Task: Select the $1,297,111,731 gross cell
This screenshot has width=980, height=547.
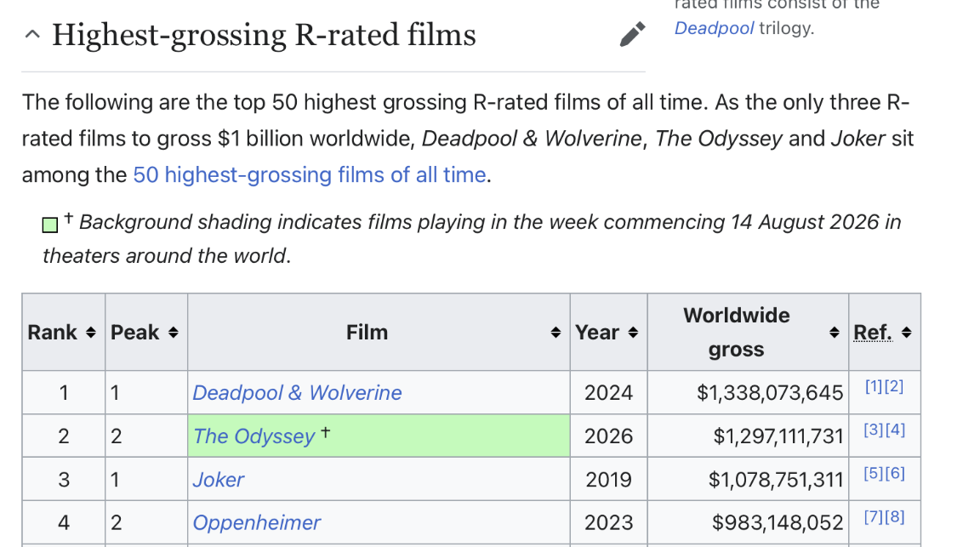Action: [x=748, y=436]
